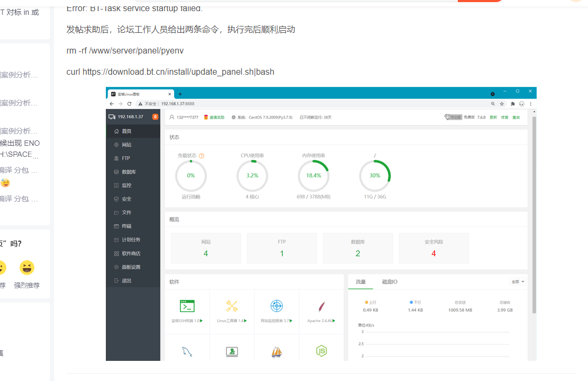This screenshot has width=588, height=381.
Task: Open the Linux工具箱 wrench icon
Action: tap(232, 306)
